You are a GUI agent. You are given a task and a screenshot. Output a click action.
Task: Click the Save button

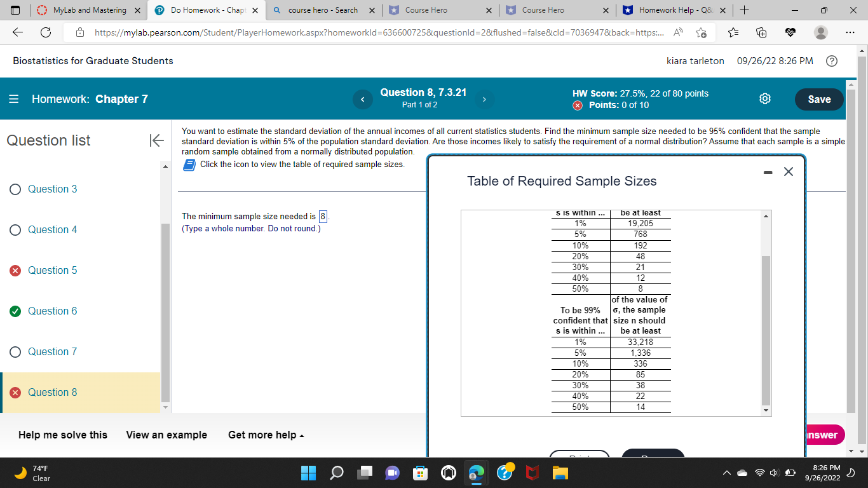pos(819,99)
